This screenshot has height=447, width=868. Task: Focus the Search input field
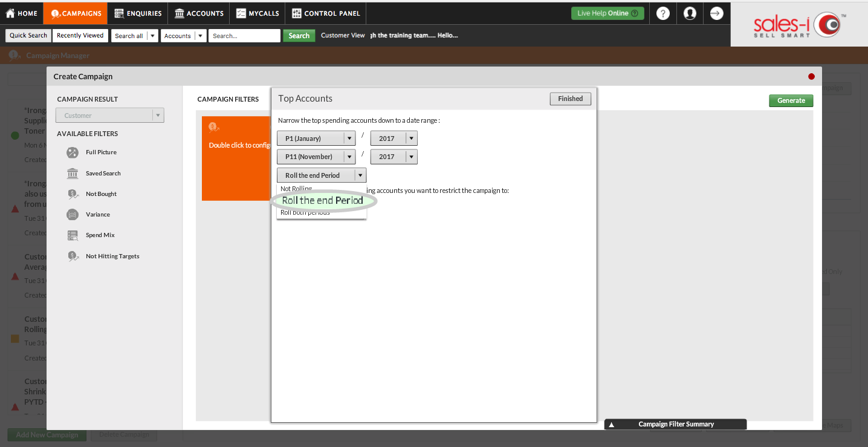click(x=244, y=36)
